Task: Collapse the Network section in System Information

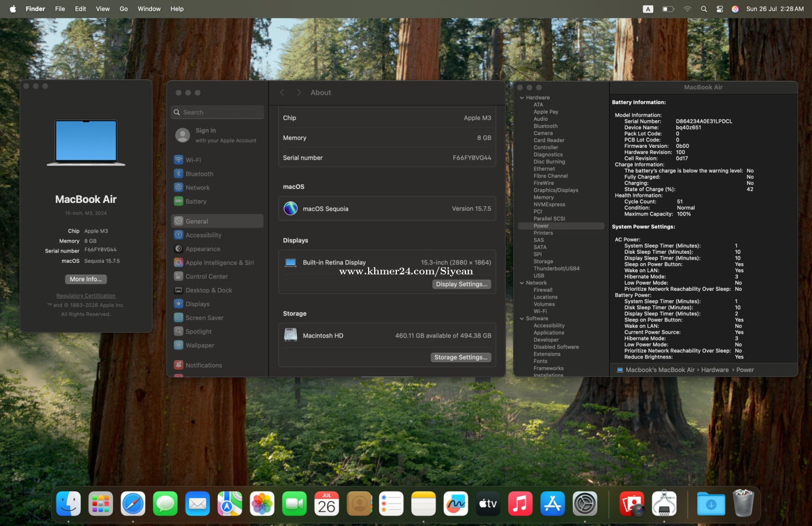Action: tap(522, 283)
